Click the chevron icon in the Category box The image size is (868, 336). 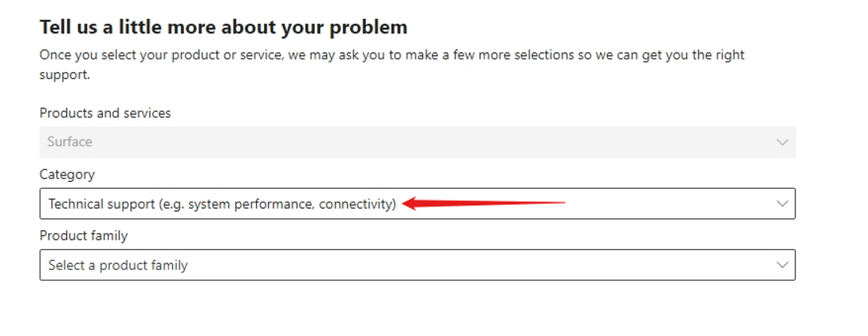[782, 204]
